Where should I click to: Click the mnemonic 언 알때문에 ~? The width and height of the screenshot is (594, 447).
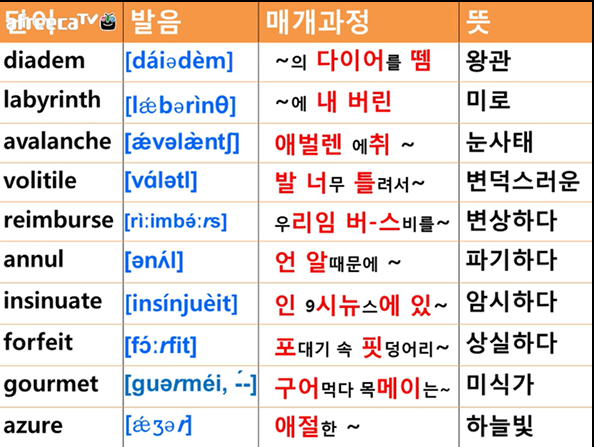pyautogui.click(x=338, y=262)
